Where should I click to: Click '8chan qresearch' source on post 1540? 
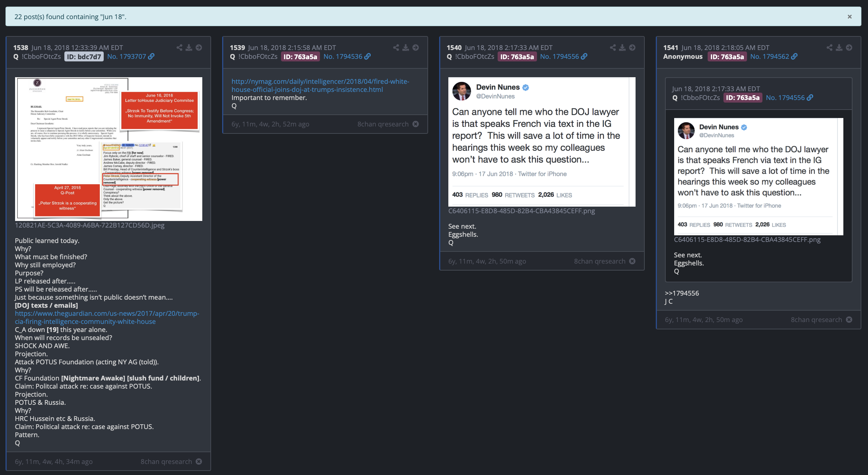point(600,261)
